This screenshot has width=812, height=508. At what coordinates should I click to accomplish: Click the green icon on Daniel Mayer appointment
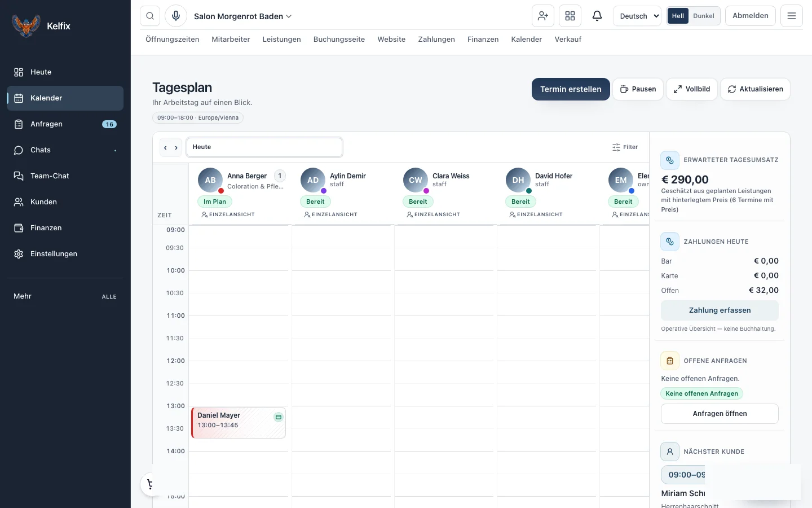click(278, 417)
